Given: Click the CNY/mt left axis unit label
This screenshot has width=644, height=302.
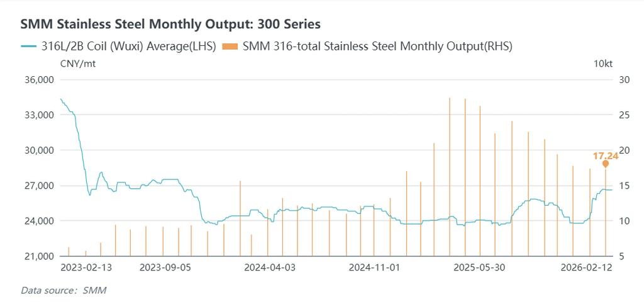Looking at the screenshot, I should 79,64.
